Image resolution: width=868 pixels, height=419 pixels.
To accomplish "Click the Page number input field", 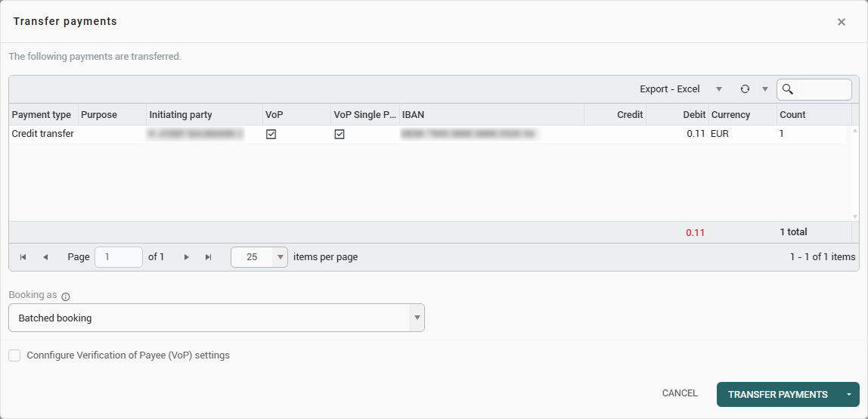I will click(119, 257).
